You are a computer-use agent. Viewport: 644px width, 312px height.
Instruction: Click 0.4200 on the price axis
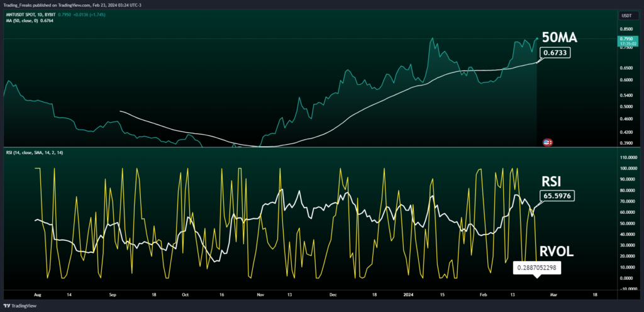[x=627, y=132]
